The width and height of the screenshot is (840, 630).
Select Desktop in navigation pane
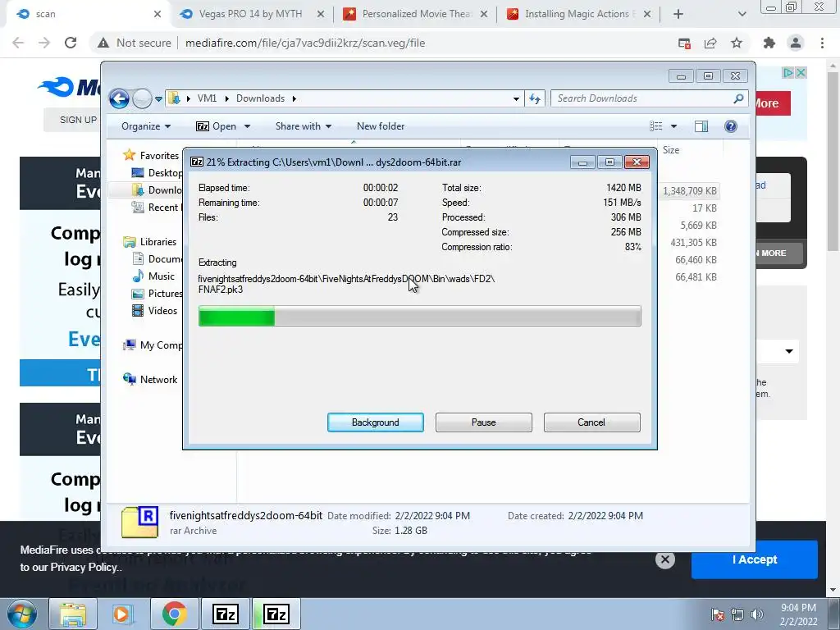tap(157, 172)
